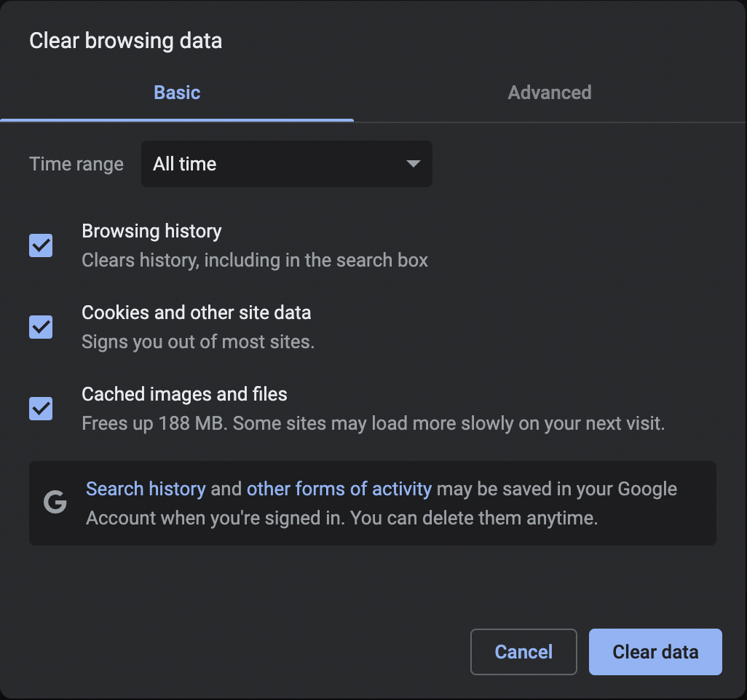747x700 pixels.
Task: Switch to the Basic tab
Action: [177, 93]
